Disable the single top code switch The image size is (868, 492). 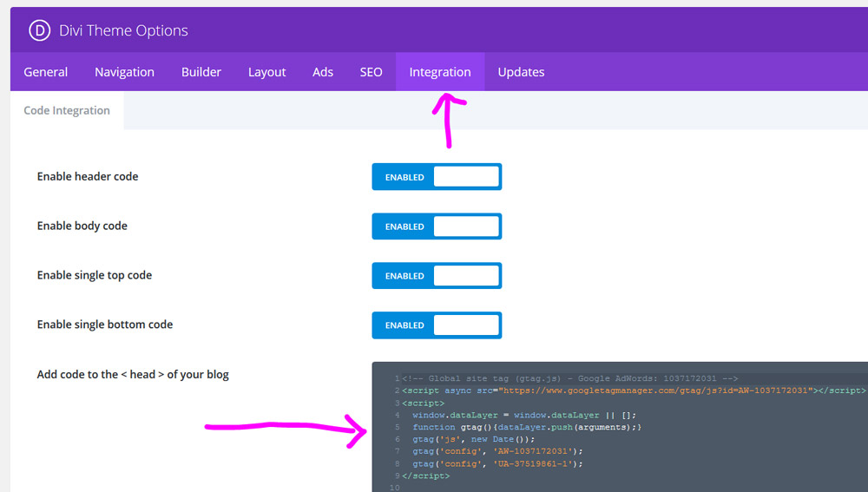pos(437,276)
